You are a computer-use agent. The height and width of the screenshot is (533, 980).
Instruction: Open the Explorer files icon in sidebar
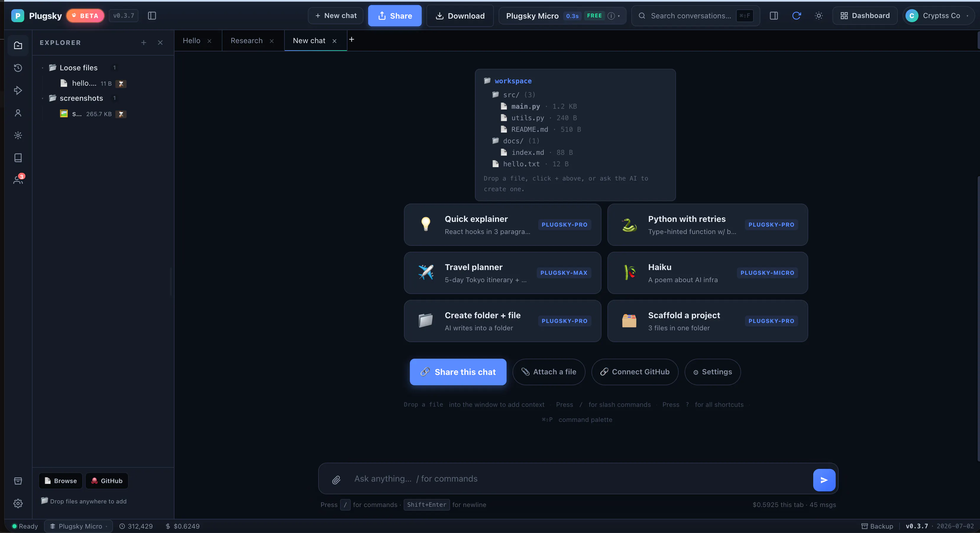pos(18,45)
